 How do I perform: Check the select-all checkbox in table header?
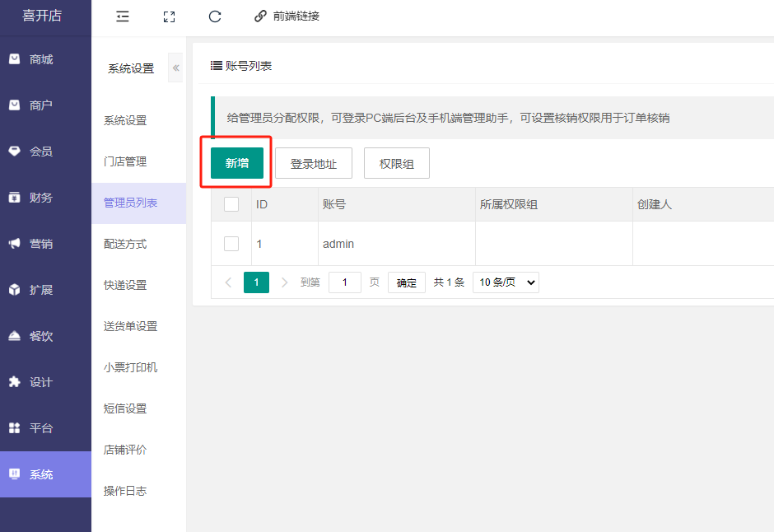coord(231,204)
